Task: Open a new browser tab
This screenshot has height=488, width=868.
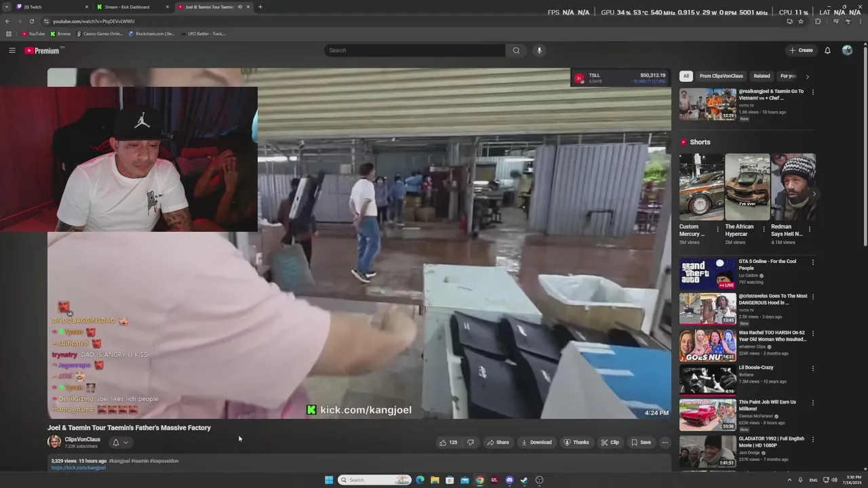Action: pyautogui.click(x=260, y=7)
